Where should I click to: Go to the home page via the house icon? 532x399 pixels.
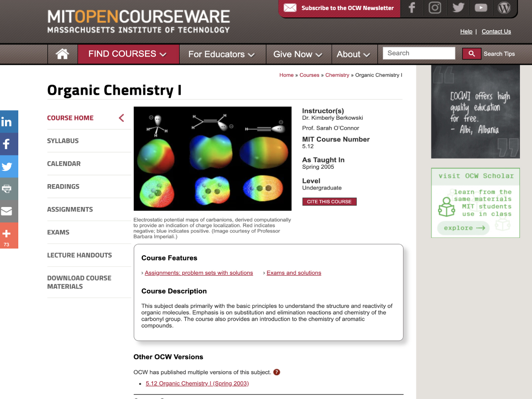pos(62,54)
